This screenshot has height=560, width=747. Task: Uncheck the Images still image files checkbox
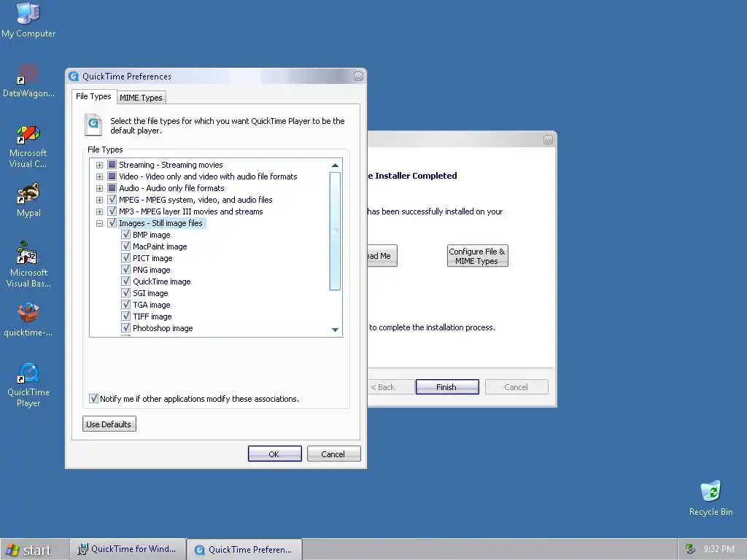coord(112,223)
